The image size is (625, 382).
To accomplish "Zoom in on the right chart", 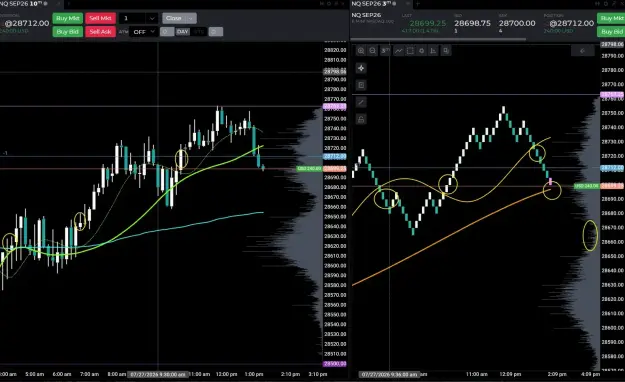I will click(361, 51).
